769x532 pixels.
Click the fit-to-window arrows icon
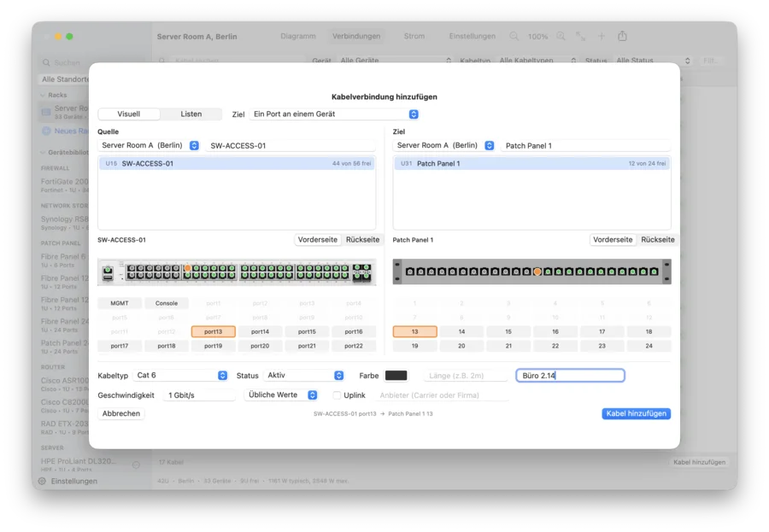581,36
